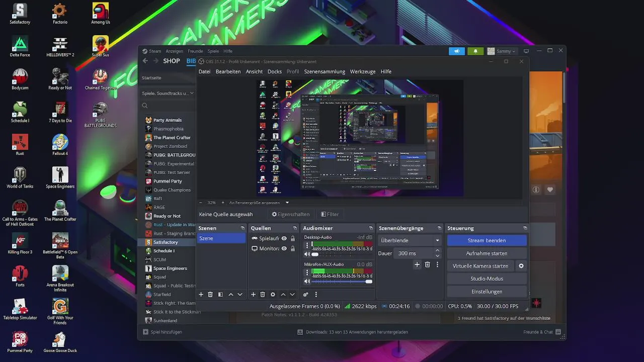Open Factorio desktop shortcut
The width and height of the screenshot is (644, 362).
pyautogui.click(x=60, y=14)
